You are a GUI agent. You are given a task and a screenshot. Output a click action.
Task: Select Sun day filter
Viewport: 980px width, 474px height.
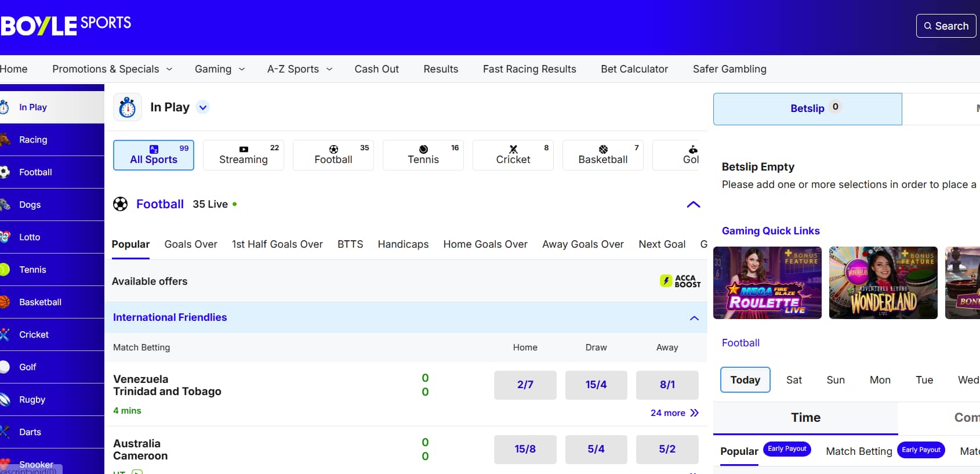[836, 380]
